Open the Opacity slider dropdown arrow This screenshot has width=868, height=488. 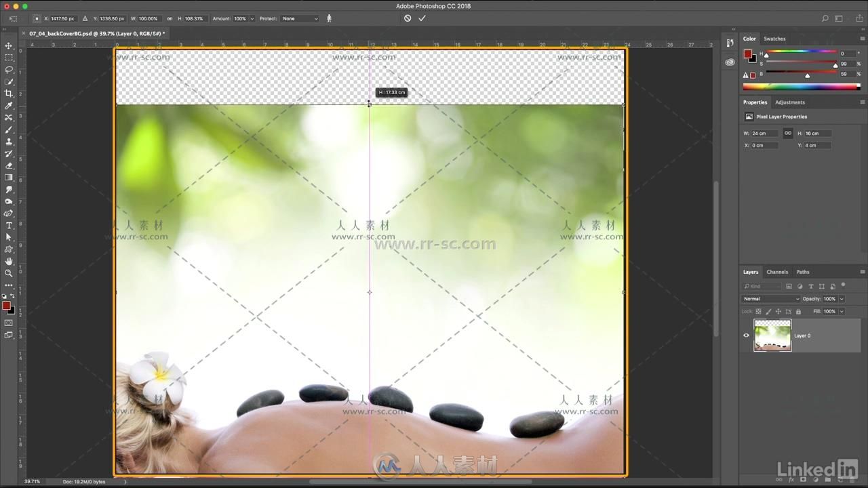(842, 299)
